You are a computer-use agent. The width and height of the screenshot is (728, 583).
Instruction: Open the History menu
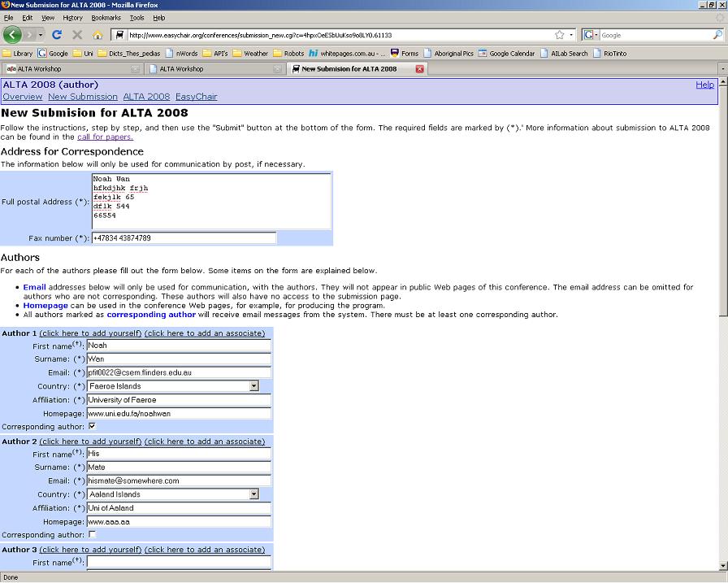[x=72, y=18]
